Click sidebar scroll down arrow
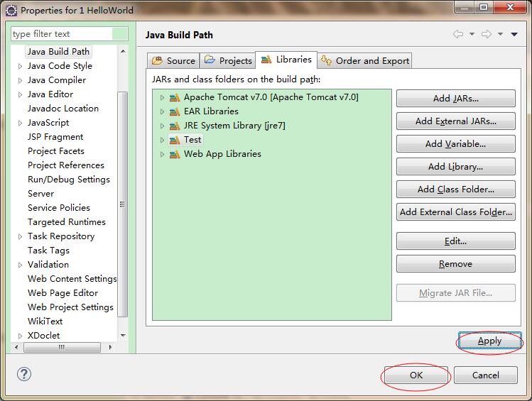The image size is (532, 401). [x=123, y=336]
